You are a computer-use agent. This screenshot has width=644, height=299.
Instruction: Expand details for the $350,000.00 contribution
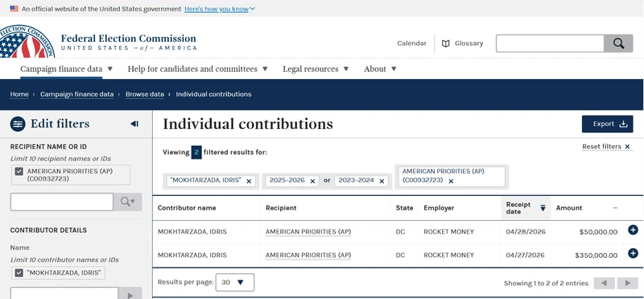(633, 253)
